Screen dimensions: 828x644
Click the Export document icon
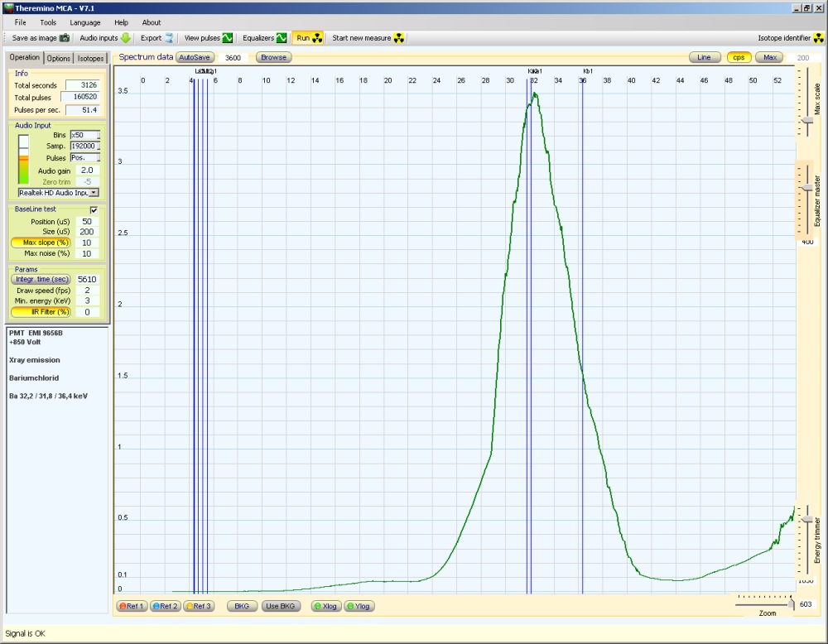(x=169, y=38)
